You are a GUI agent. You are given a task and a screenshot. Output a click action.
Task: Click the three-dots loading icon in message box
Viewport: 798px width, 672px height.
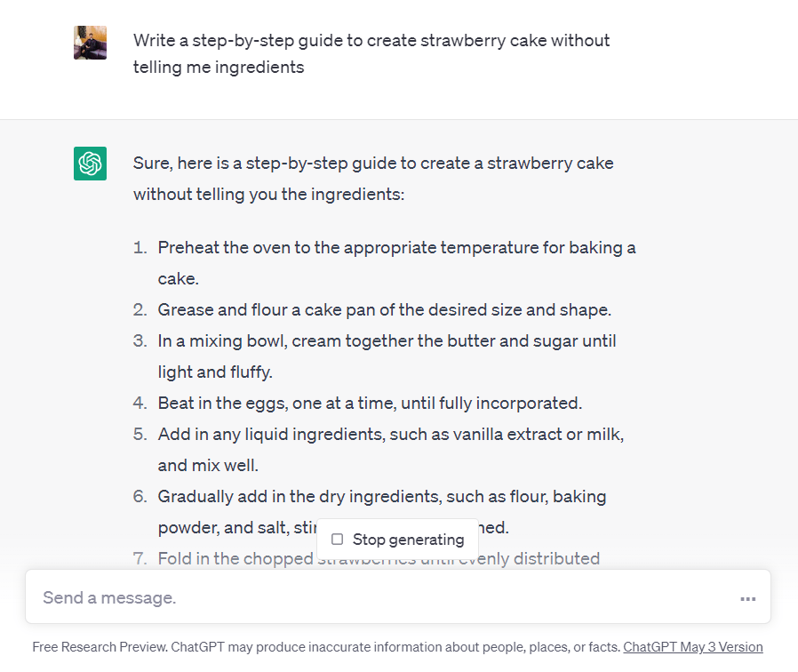click(x=747, y=599)
